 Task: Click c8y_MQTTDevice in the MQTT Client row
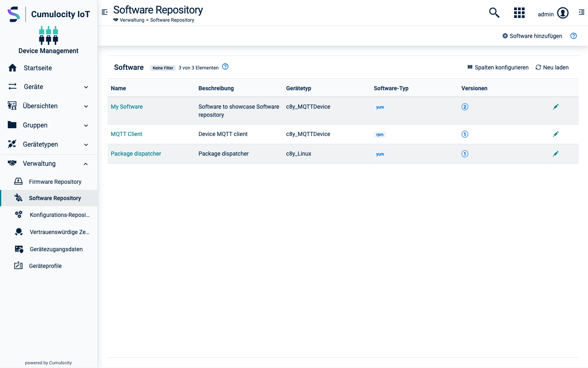coord(308,134)
